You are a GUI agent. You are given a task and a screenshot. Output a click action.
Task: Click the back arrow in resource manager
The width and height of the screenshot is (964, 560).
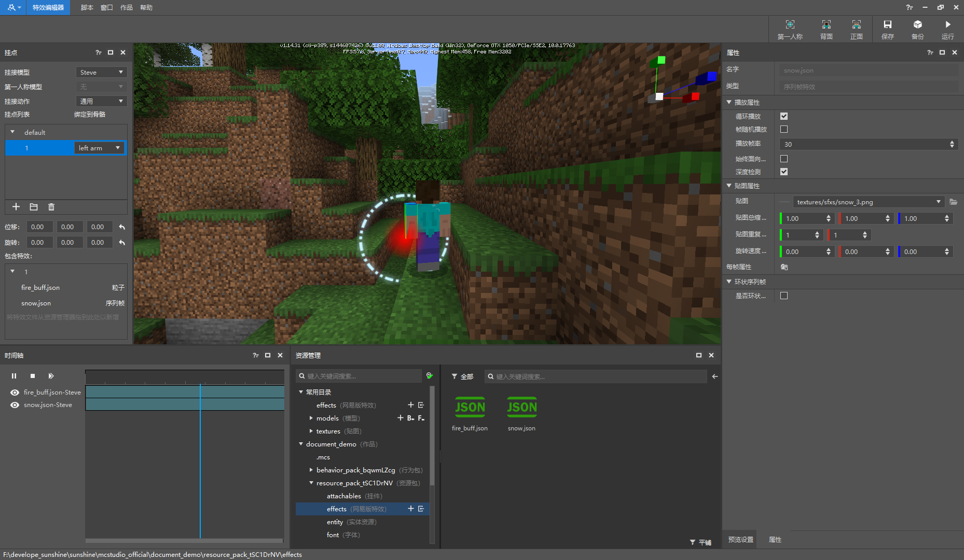[715, 376]
